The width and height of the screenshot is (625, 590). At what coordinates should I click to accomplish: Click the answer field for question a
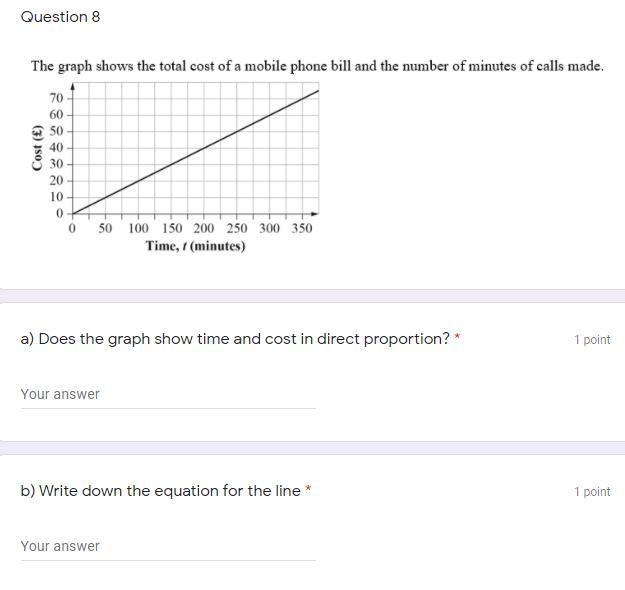(168, 394)
